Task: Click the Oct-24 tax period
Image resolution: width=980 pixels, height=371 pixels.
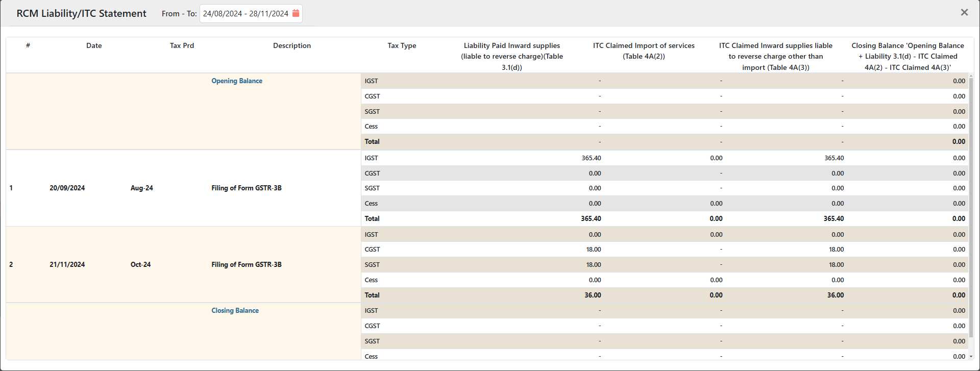Action: (140, 264)
